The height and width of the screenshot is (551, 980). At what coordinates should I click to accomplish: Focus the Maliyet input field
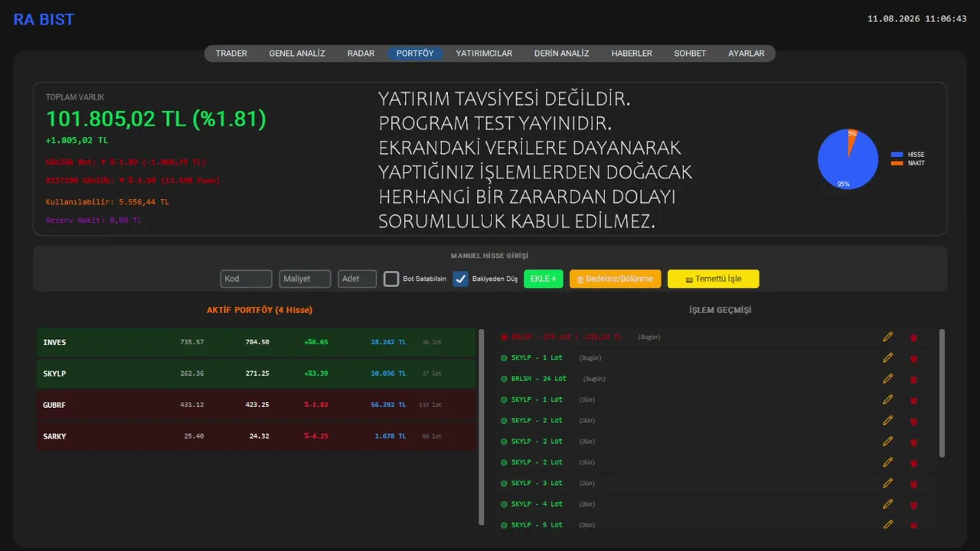[x=305, y=279]
